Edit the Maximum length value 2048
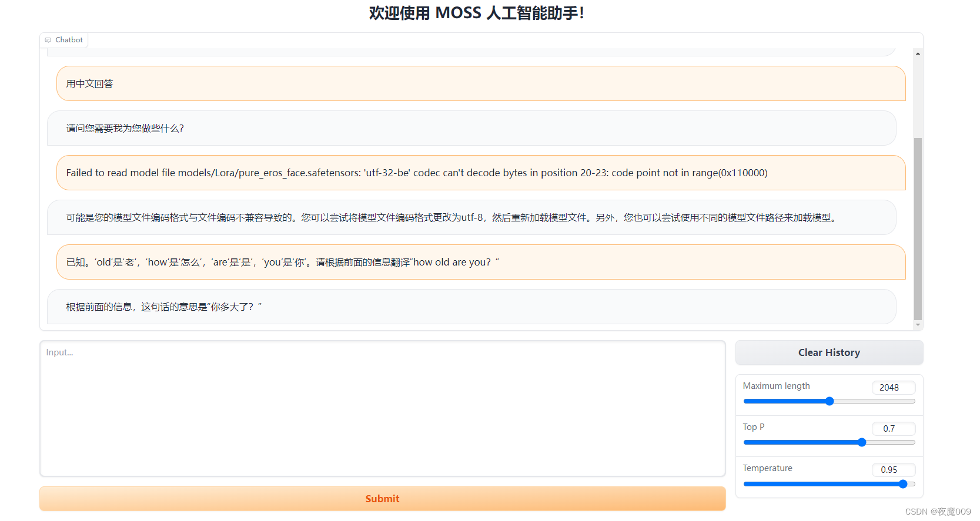 [x=894, y=388]
